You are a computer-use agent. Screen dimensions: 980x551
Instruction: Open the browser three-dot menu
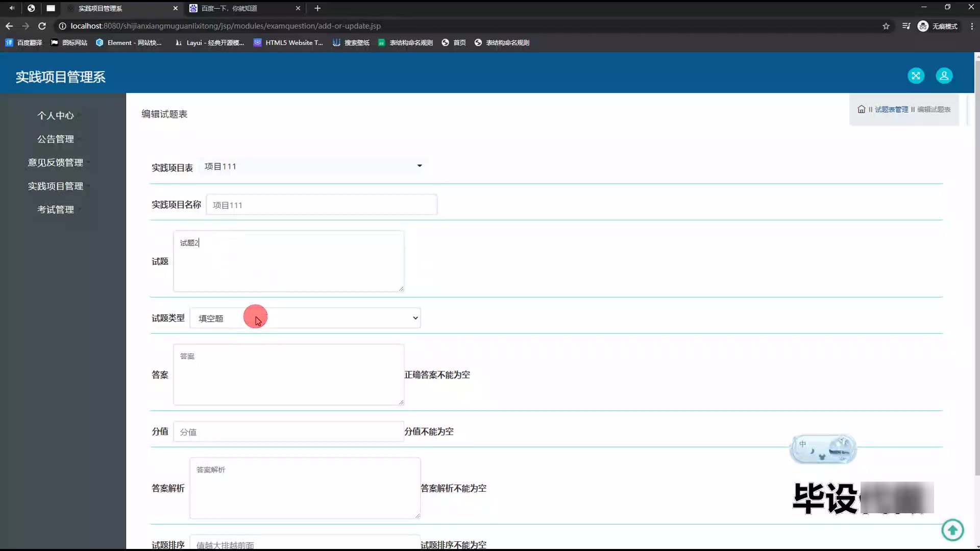972,26
